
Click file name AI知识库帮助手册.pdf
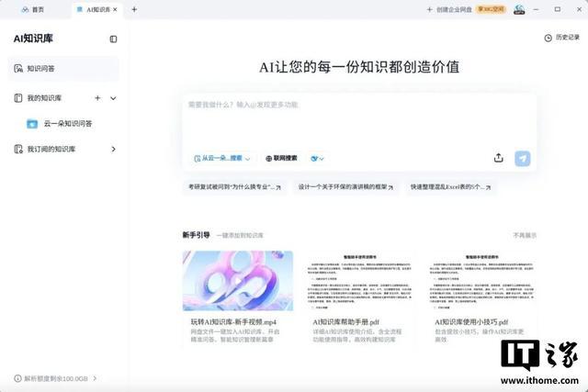click(x=345, y=322)
